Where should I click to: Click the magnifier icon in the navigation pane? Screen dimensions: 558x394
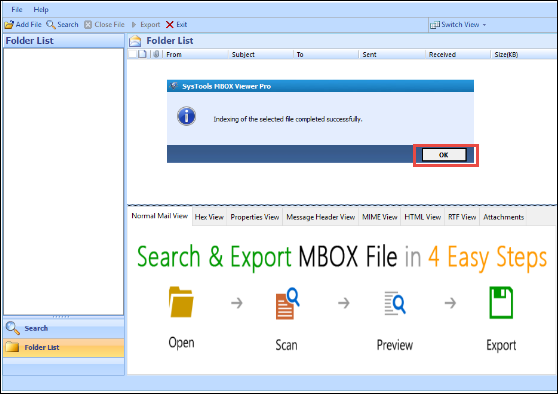[x=13, y=328]
